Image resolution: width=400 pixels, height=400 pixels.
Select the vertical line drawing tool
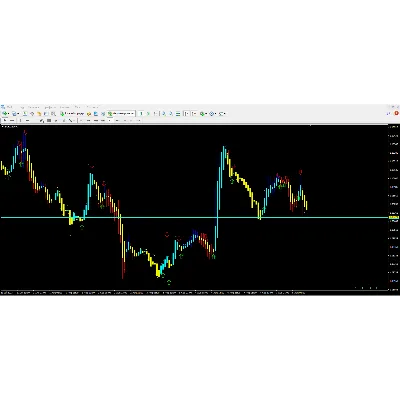click(20, 120)
